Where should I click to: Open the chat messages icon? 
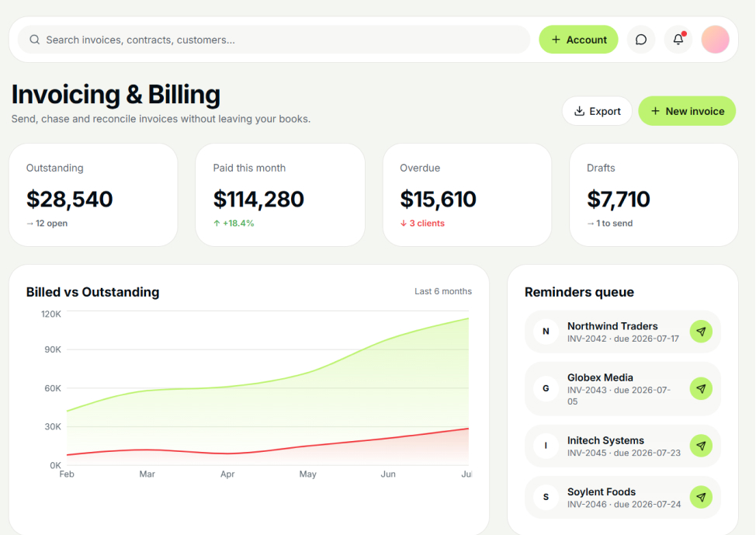point(641,40)
